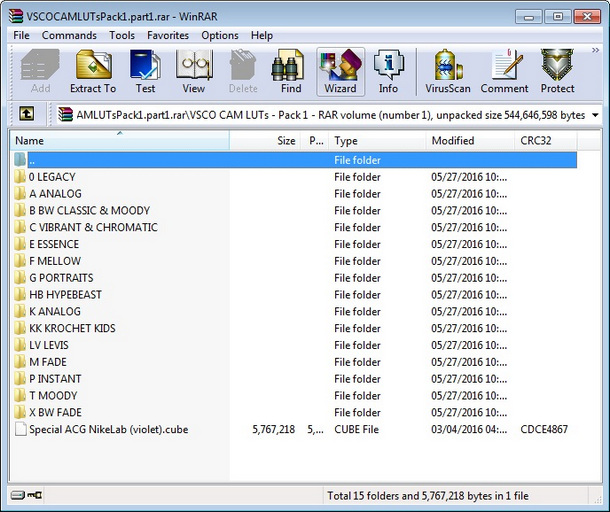Click the 03/04/2016 modified date cell
610x512 pixels.
tap(469, 430)
